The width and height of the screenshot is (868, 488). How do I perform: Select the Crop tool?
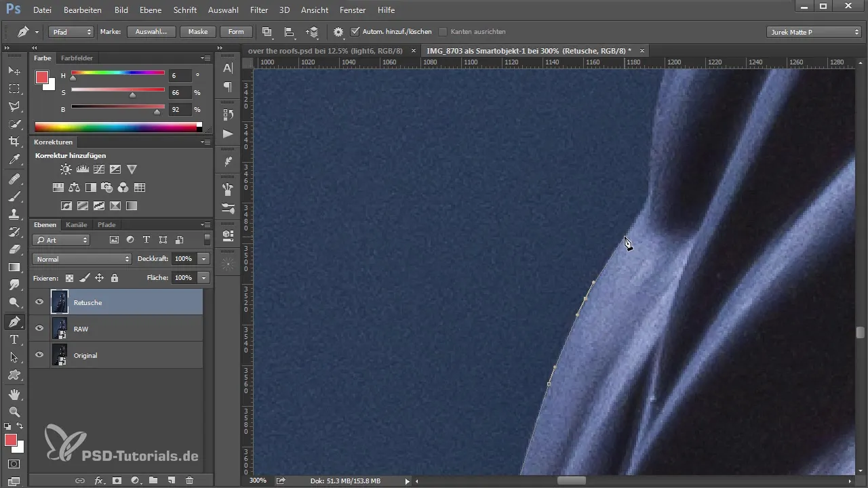click(14, 142)
